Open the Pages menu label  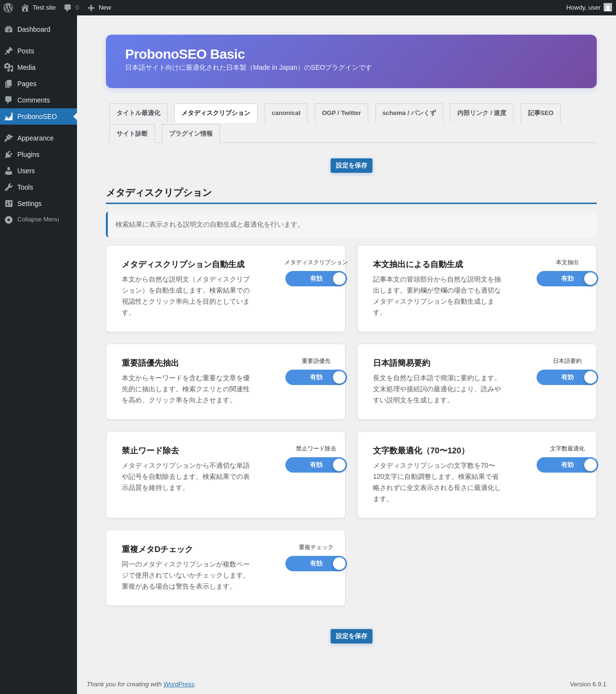point(27,84)
